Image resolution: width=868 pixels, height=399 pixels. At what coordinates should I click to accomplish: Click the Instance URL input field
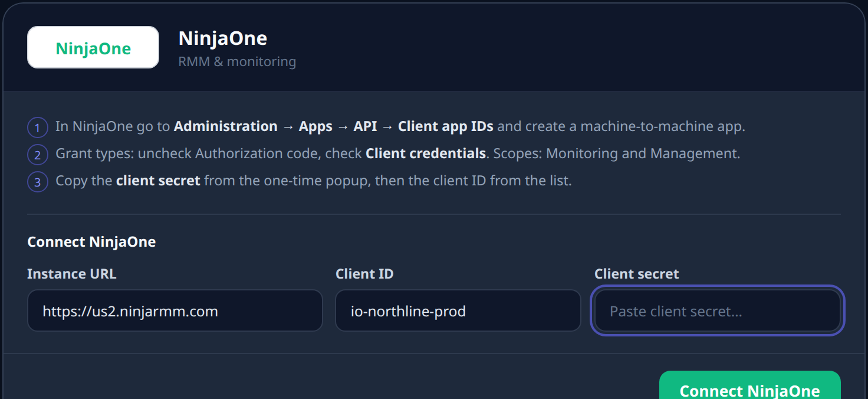[175, 310]
